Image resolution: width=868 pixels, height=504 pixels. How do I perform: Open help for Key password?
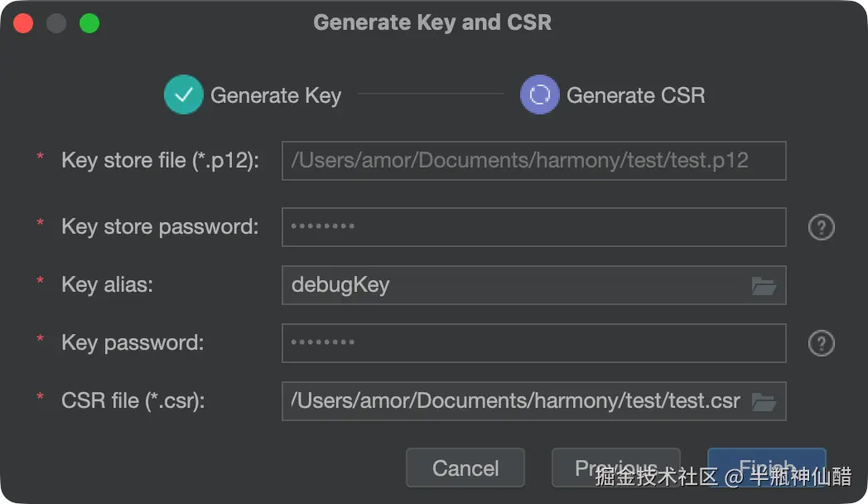coord(821,343)
